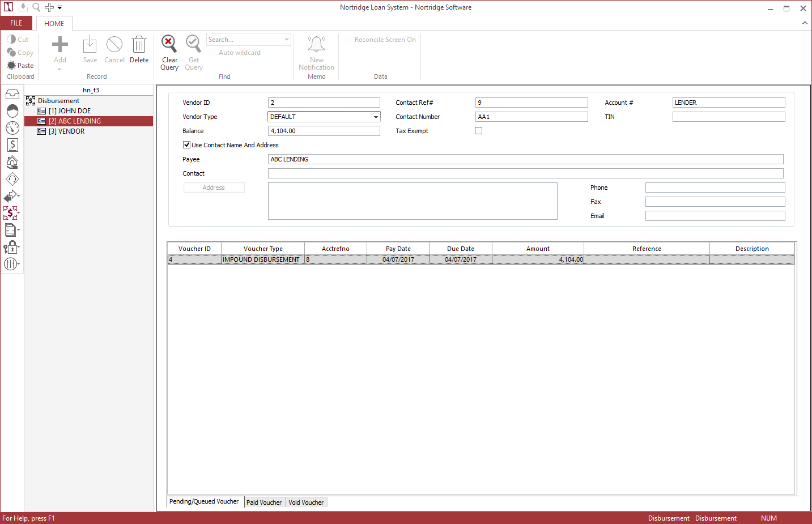Image resolution: width=812 pixels, height=524 pixels.
Task: Open the documents report sidebar icon
Action: [11, 230]
